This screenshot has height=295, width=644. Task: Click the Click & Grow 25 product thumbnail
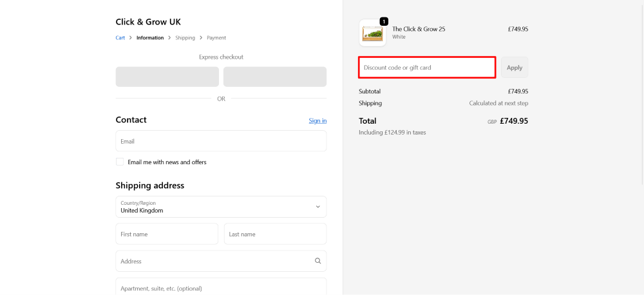click(x=372, y=33)
